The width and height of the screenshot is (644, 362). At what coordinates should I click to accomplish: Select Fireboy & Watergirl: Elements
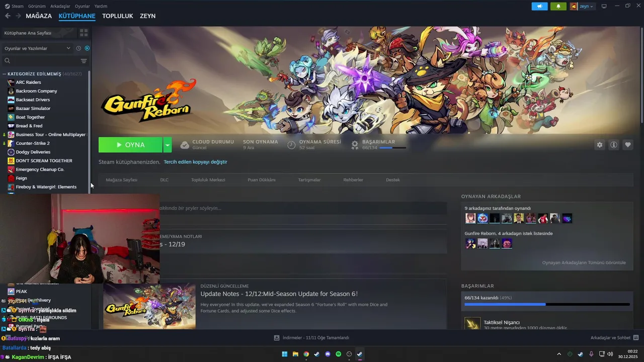(46, 187)
